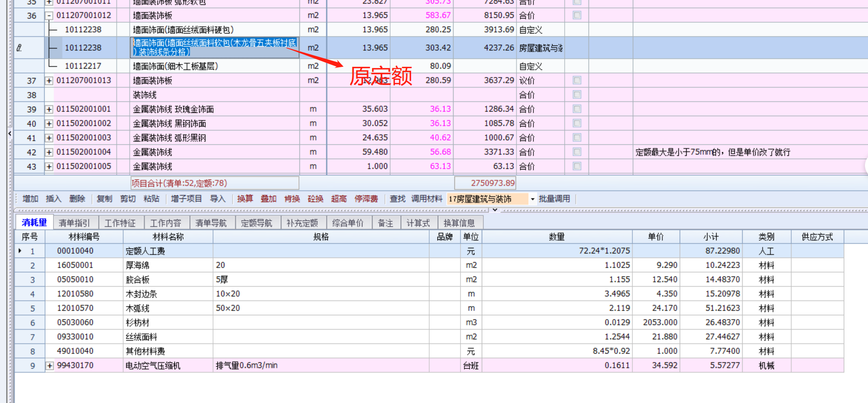The width and height of the screenshot is (868, 403).
Task: Expand row 42 item 011502001004
Action: 49,152
